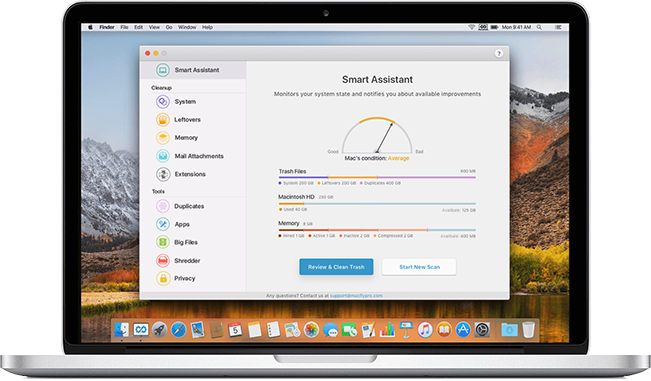Click Review & Clean Trash button
This screenshot has height=381, width=651.
coord(336,267)
